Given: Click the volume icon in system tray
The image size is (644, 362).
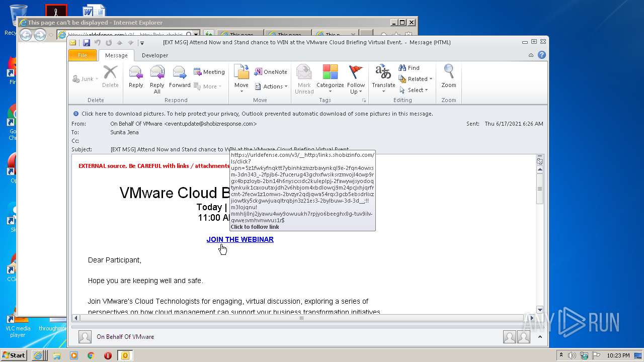Looking at the screenshot, I should tap(572, 355).
